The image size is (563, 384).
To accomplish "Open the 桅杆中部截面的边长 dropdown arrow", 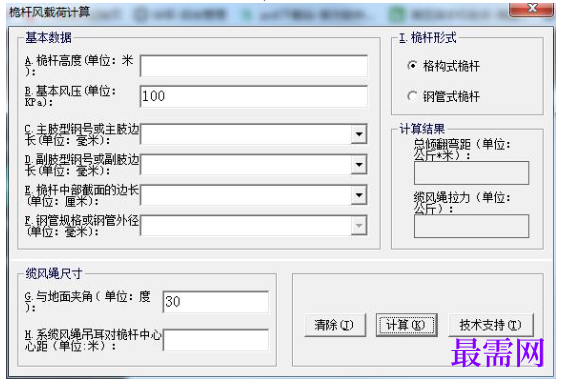I will click(x=359, y=195).
